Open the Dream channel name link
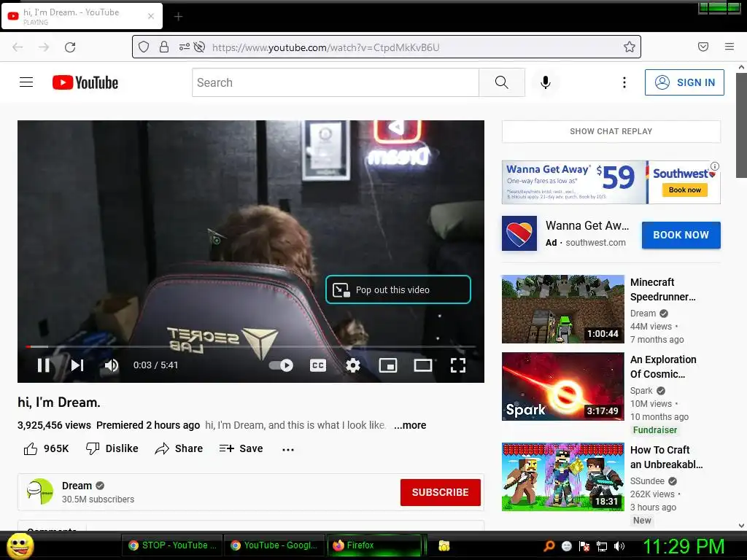747x560 pixels. (x=77, y=486)
